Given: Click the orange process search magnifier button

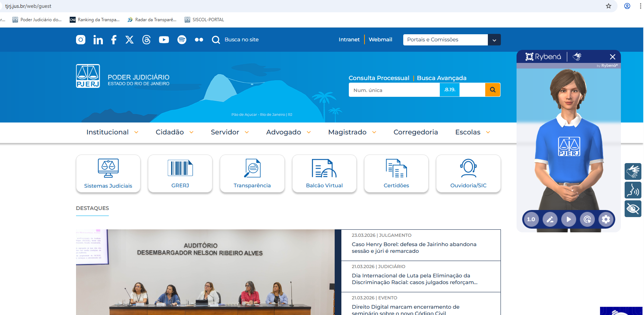Looking at the screenshot, I should coord(492,90).
